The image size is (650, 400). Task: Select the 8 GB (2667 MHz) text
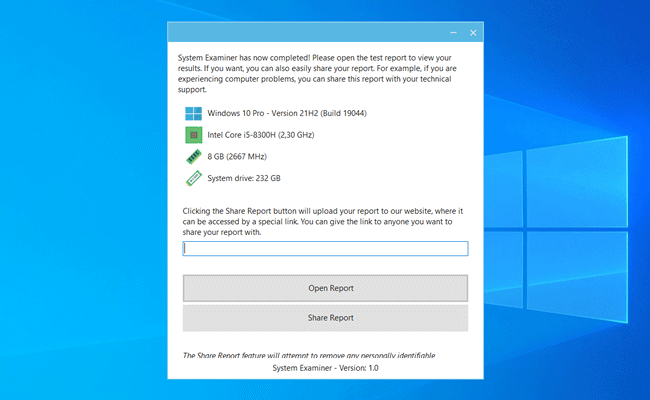point(237,156)
